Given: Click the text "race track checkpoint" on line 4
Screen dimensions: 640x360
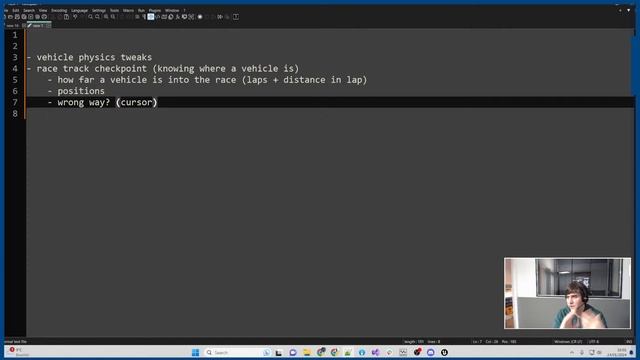Looking at the screenshot, I should pyautogui.click(x=92, y=69).
